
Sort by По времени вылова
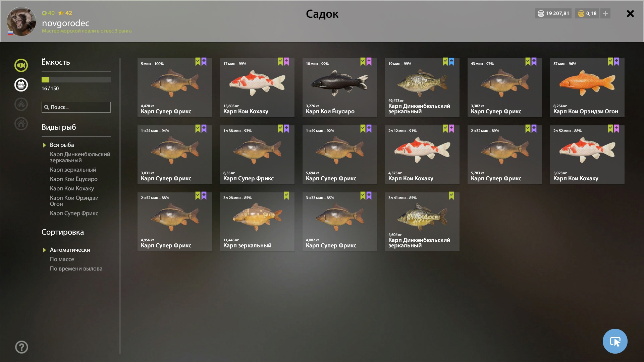tap(76, 268)
